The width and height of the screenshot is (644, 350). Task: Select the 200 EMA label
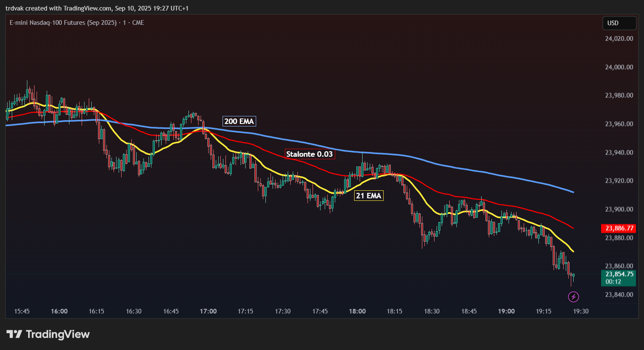(239, 121)
